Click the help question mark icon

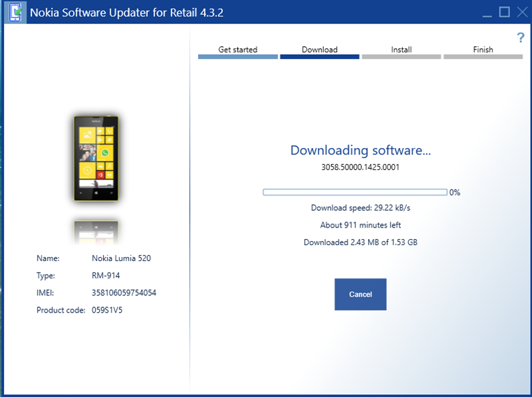coord(521,38)
